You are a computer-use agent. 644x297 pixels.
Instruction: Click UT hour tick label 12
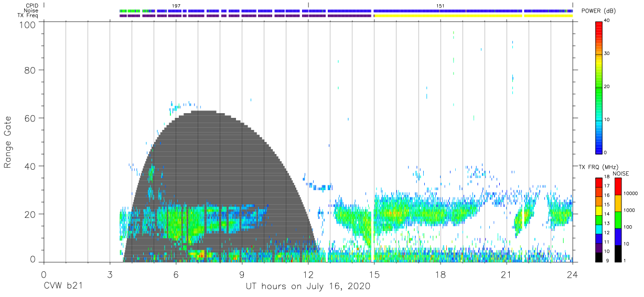pyautogui.click(x=308, y=274)
